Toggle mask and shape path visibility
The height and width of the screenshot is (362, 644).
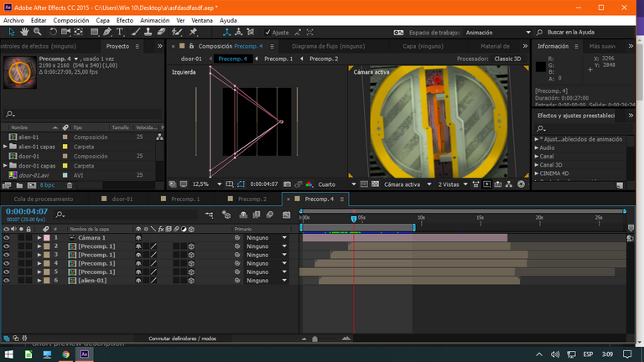click(241, 184)
